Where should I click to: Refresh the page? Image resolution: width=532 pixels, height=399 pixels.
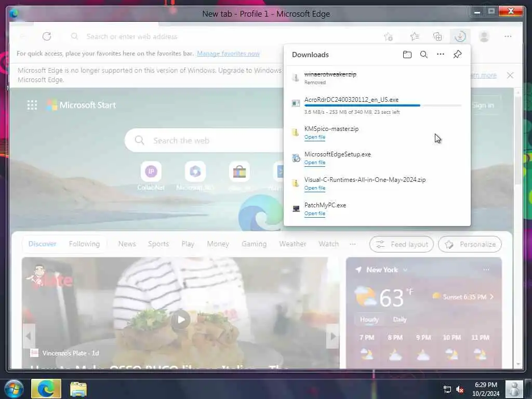(x=47, y=36)
